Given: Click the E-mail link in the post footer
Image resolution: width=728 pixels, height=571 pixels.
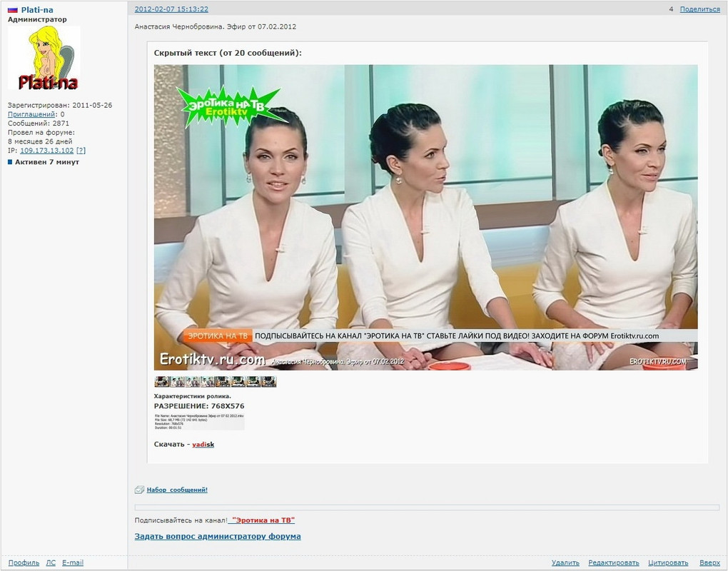Looking at the screenshot, I should pyautogui.click(x=73, y=562).
